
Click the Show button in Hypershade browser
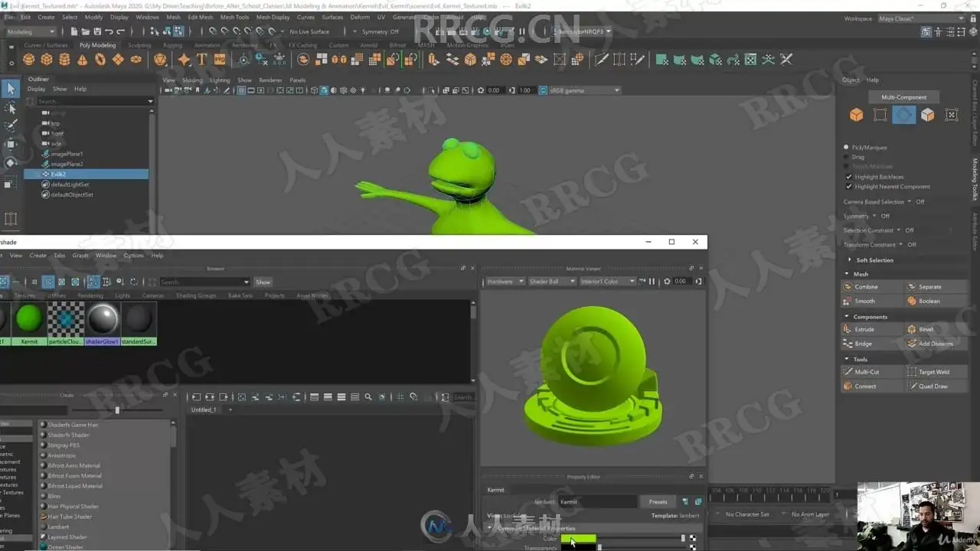(263, 282)
